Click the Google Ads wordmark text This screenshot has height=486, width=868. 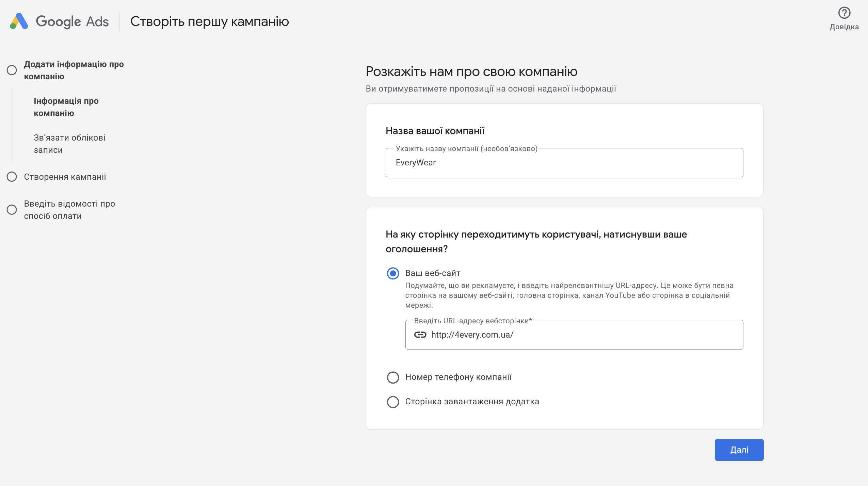coord(72,21)
